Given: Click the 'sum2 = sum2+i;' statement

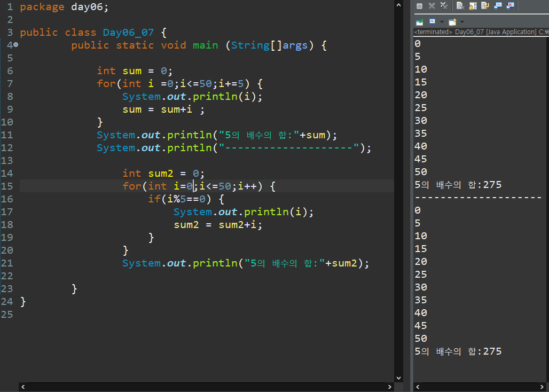Looking at the screenshot, I should 218,225.
